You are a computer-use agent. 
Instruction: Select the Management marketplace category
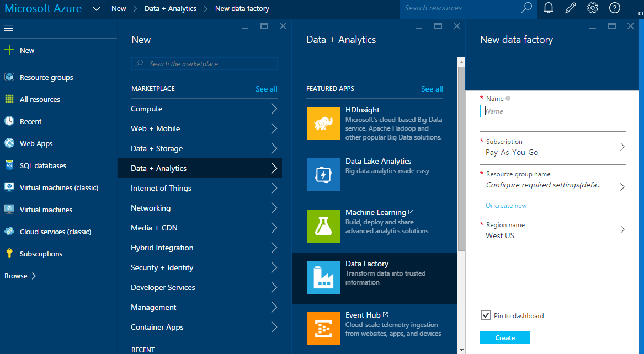[200, 307]
